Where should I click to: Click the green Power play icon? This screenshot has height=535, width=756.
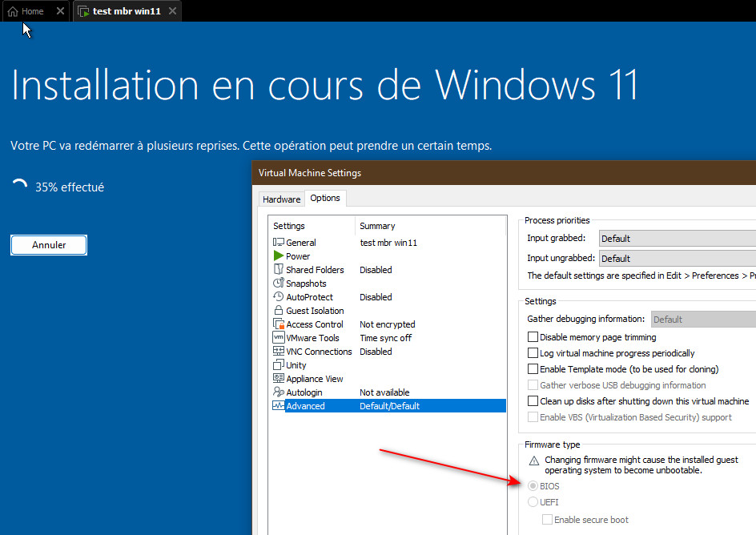(x=278, y=255)
